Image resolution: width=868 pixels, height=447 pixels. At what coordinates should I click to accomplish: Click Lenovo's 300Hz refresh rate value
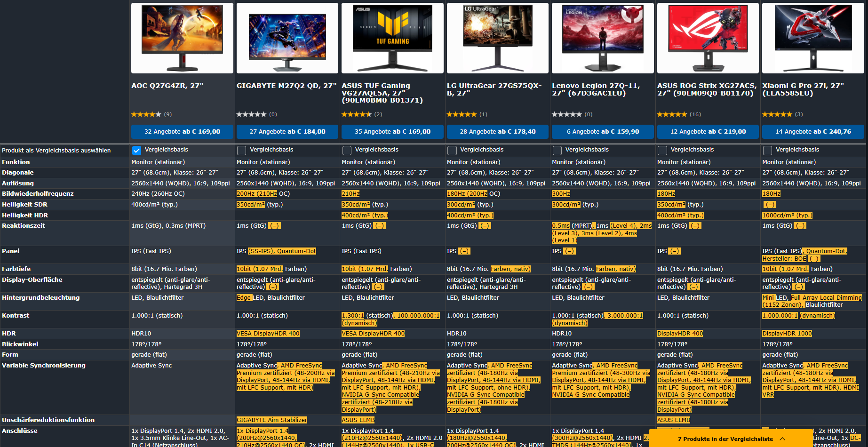[561, 193]
